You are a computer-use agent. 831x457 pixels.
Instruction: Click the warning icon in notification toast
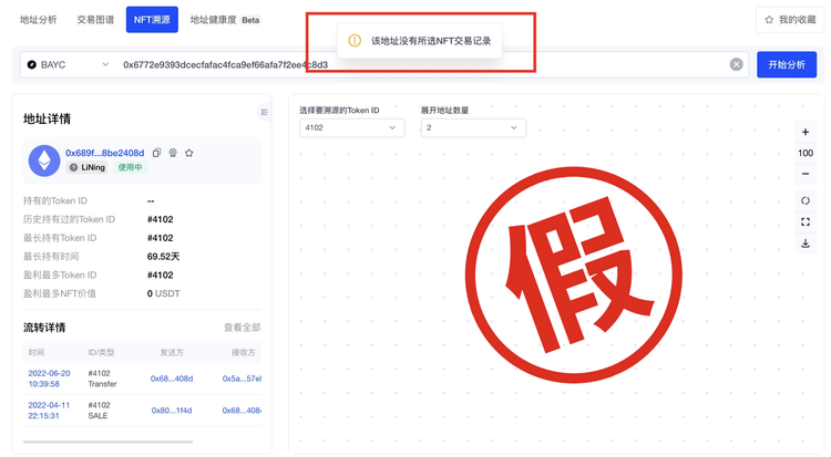[x=355, y=40]
